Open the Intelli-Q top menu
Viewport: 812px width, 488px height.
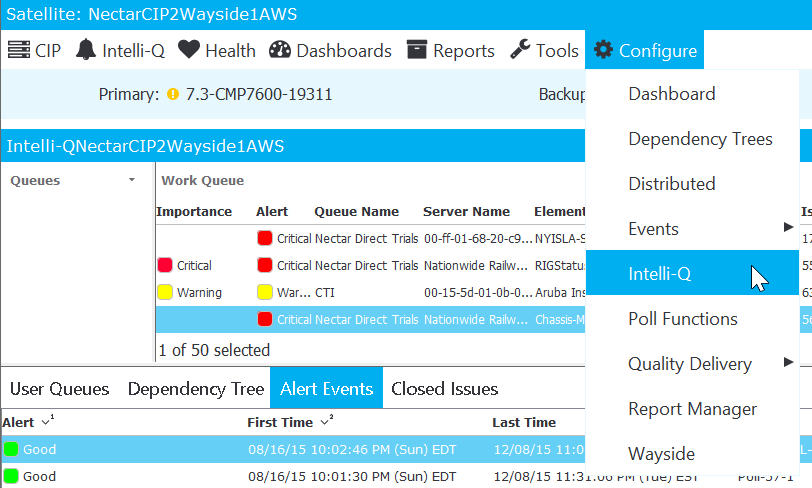[x=120, y=50]
